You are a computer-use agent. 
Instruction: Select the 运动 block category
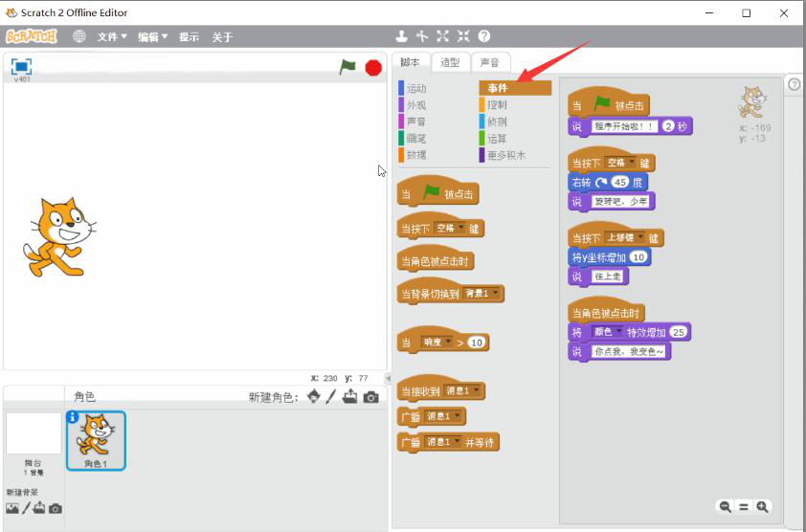[413, 88]
